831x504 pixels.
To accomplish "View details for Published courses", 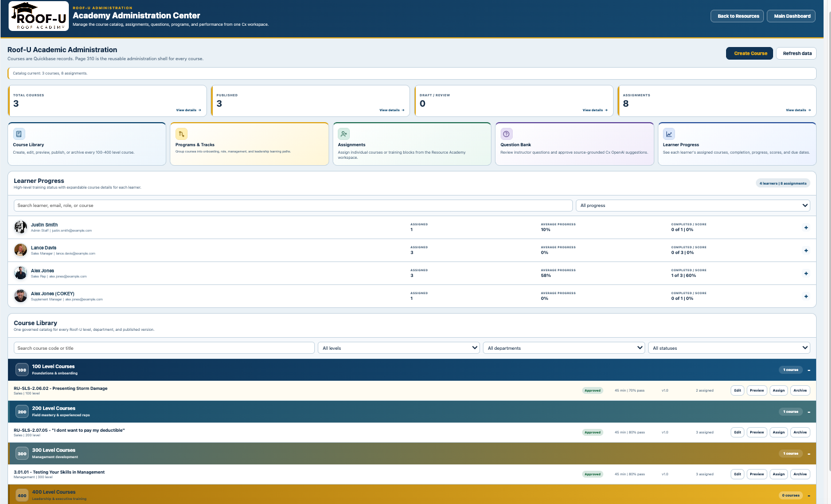I will [392, 110].
